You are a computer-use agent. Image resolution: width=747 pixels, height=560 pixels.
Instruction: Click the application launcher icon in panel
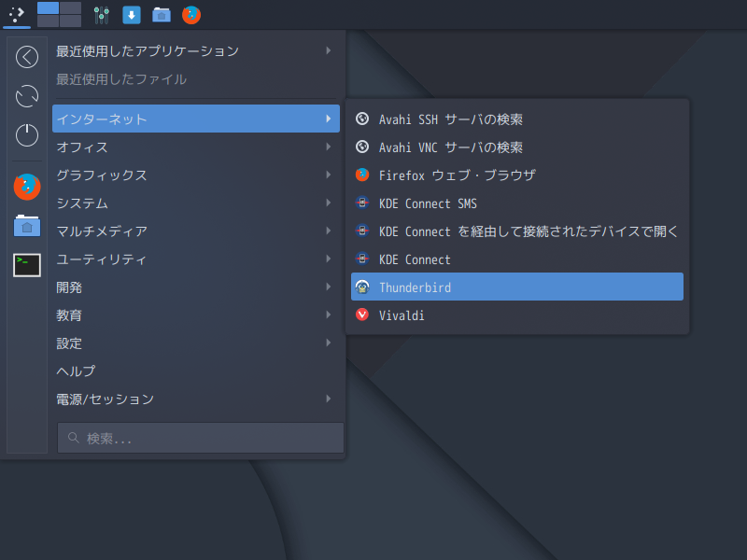pyautogui.click(x=17, y=14)
